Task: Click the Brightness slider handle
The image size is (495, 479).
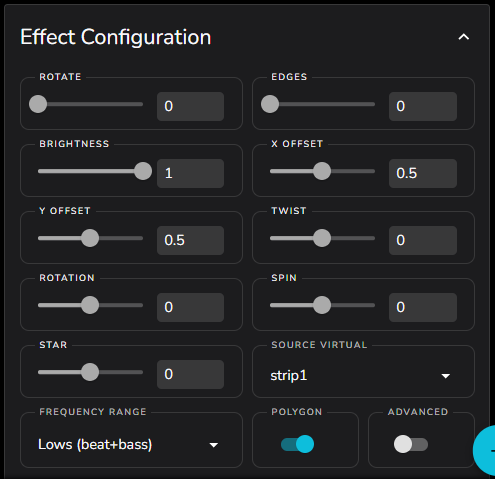Action: (143, 171)
